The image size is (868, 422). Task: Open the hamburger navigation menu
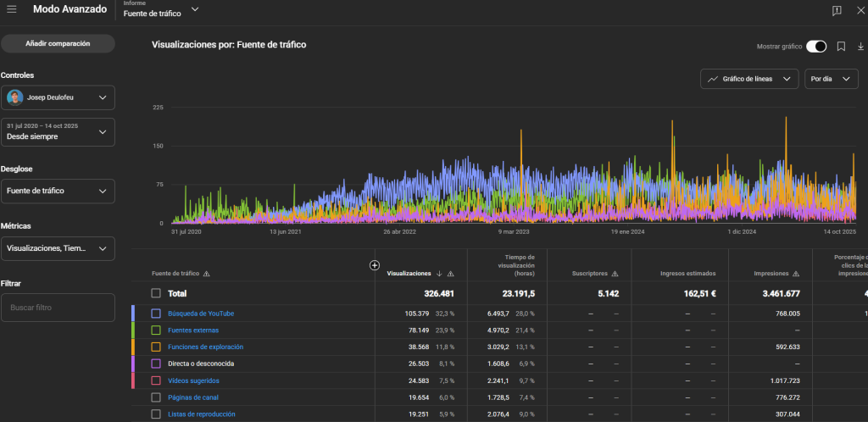pos(12,9)
